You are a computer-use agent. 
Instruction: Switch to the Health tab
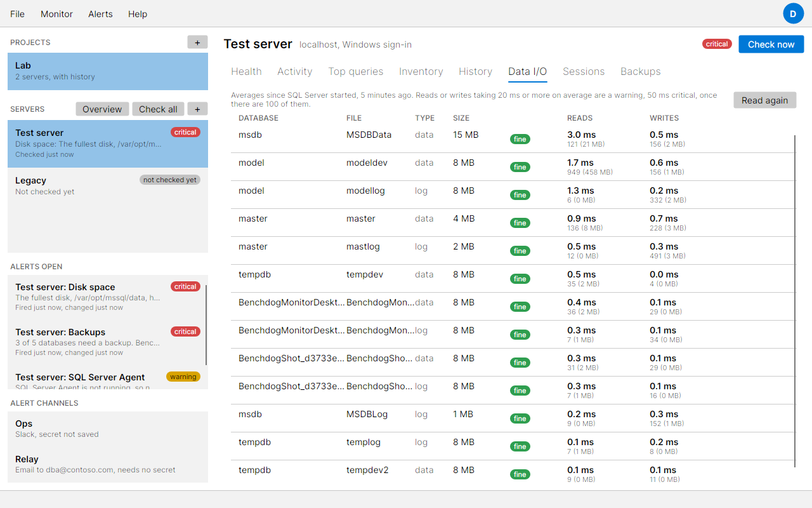pos(246,71)
